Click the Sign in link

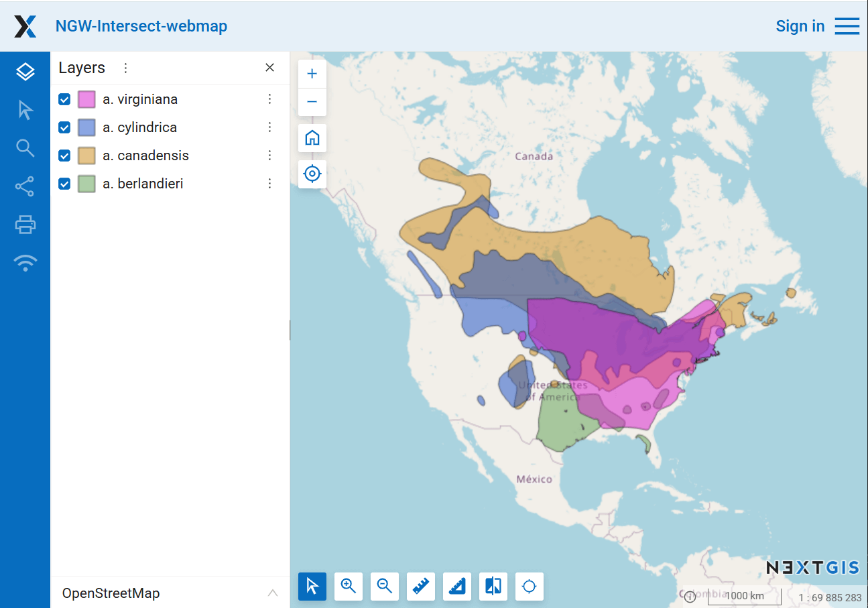pos(800,26)
